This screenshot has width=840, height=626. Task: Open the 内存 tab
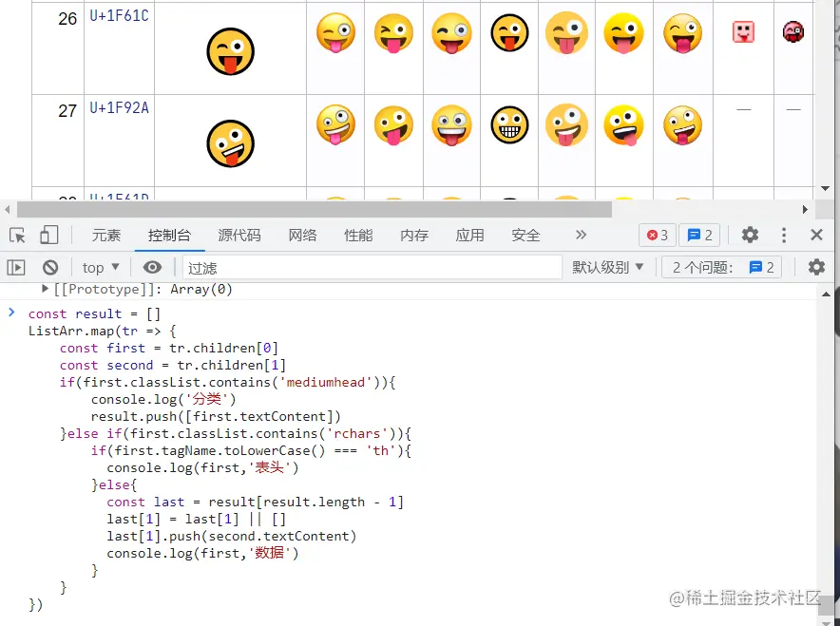413,235
